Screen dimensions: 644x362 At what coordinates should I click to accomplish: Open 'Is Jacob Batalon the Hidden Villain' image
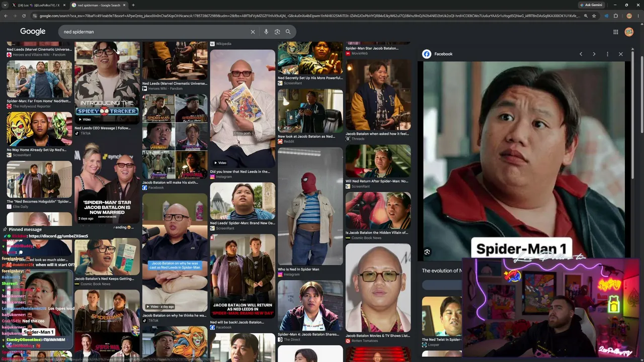378,211
